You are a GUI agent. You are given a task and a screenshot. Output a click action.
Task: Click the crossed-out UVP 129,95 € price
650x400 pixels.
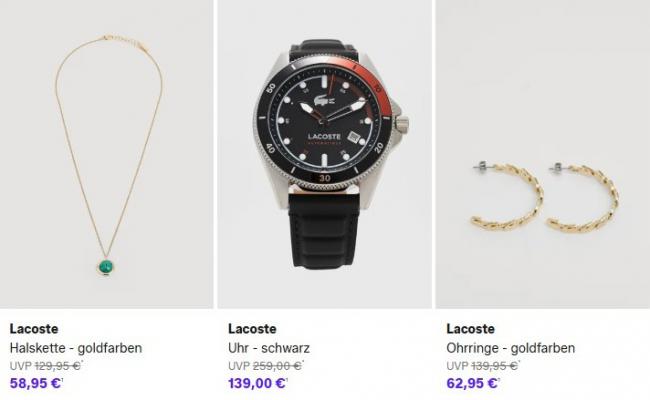coord(46,366)
